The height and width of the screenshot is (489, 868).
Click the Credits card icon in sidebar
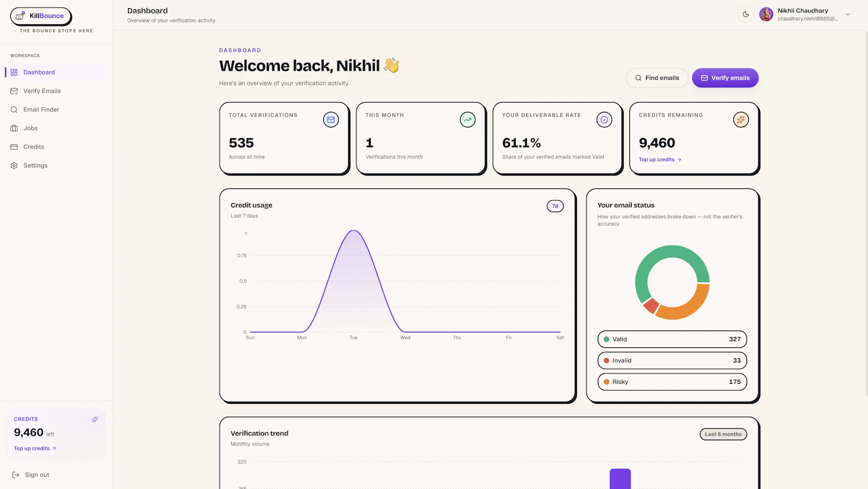14,147
